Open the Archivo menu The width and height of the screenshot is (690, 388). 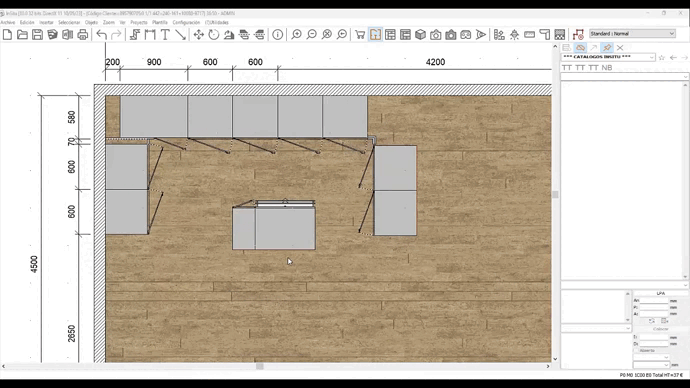coord(7,22)
